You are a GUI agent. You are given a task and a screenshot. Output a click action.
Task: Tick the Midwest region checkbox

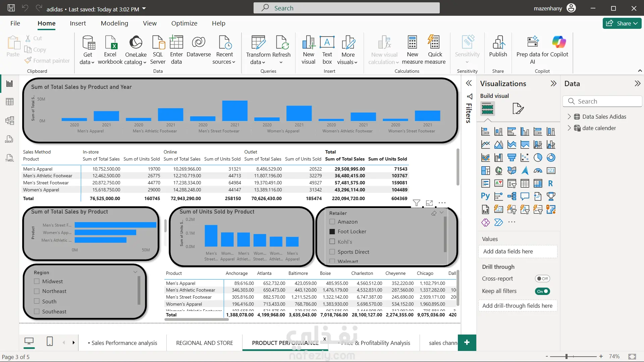tap(37, 281)
